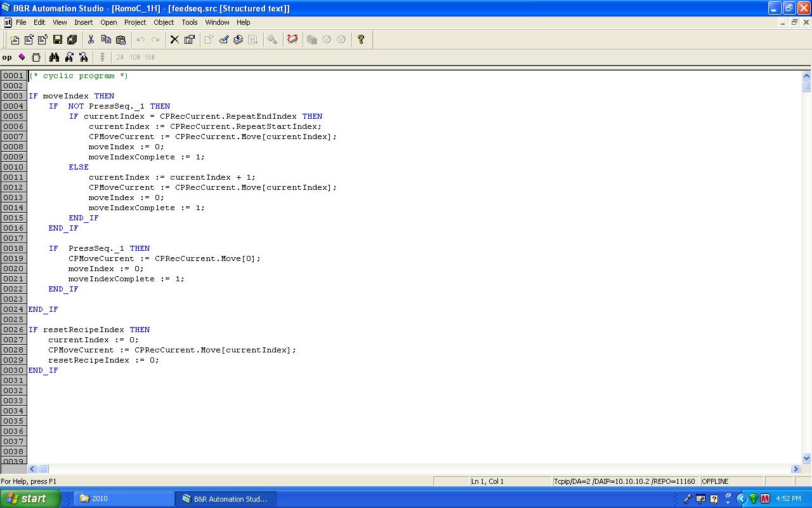The height and width of the screenshot is (508, 812).
Task: Click the red target connection icon
Action: pos(292,39)
